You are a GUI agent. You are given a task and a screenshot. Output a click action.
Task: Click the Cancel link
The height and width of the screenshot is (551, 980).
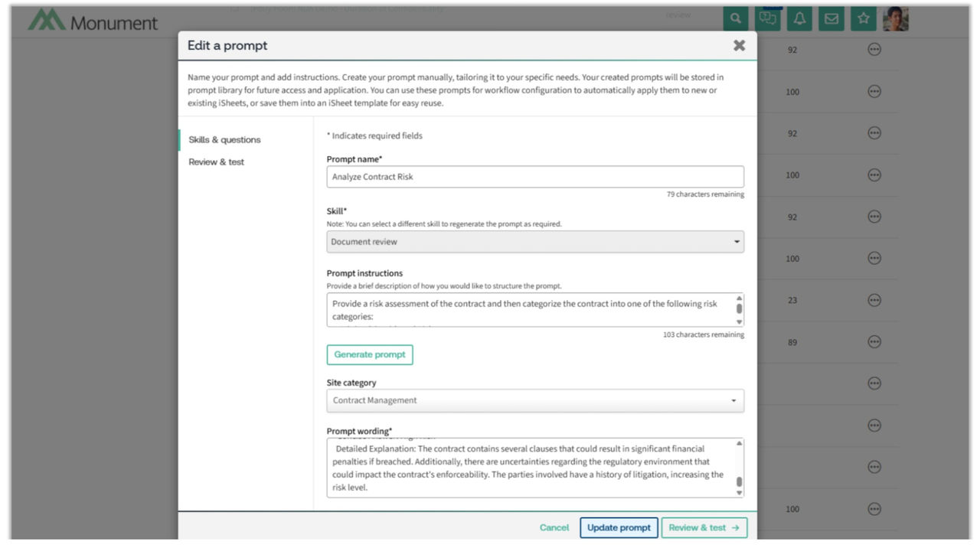click(x=554, y=527)
